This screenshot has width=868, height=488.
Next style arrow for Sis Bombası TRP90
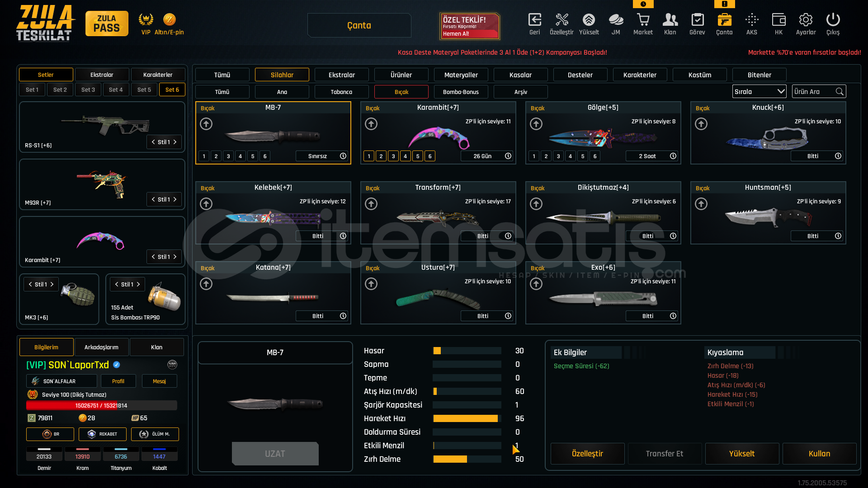[x=138, y=284]
